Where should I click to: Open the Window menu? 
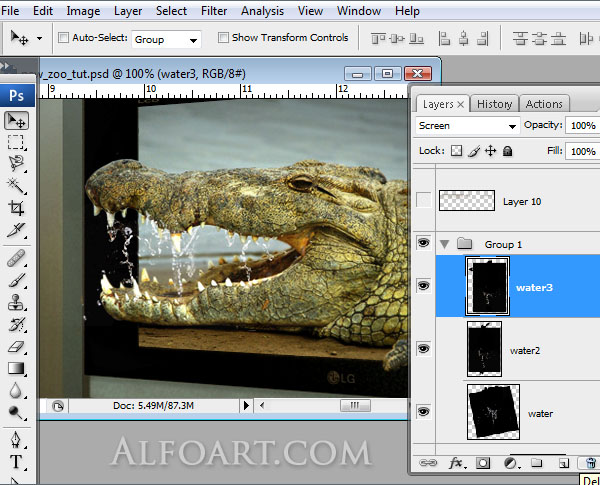point(359,11)
